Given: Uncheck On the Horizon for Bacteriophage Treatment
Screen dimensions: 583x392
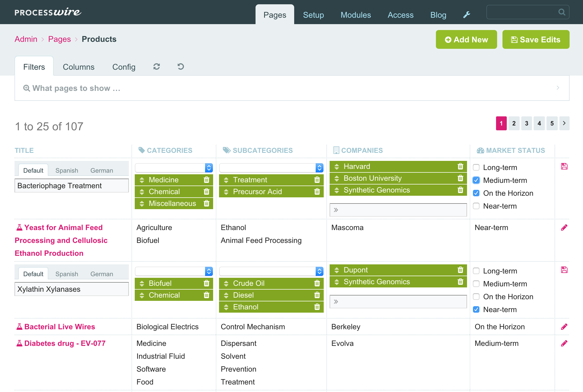Looking at the screenshot, I should pos(476,193).
